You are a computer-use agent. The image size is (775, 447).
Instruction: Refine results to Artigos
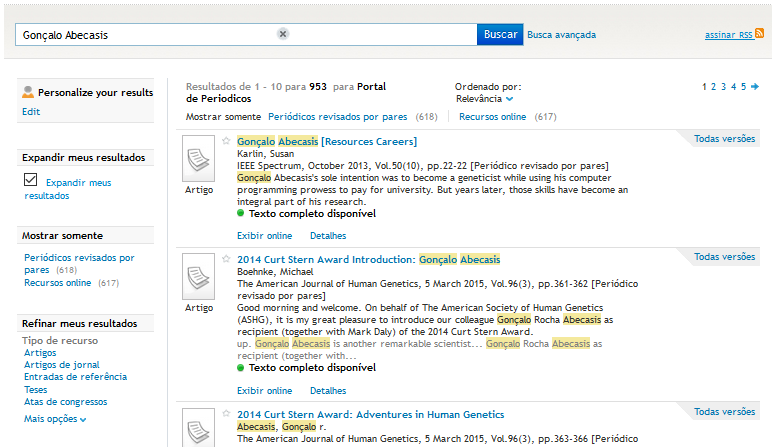pos(40,353)
